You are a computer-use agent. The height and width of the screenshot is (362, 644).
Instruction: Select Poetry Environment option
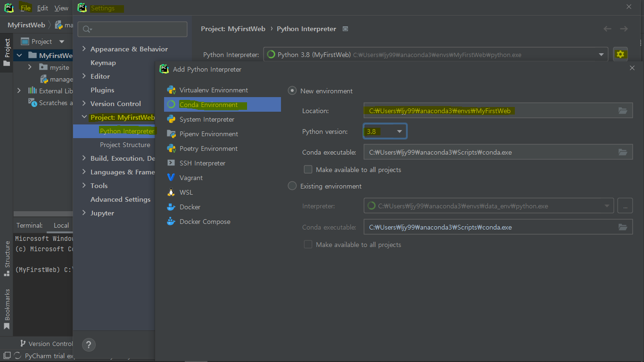208,148
